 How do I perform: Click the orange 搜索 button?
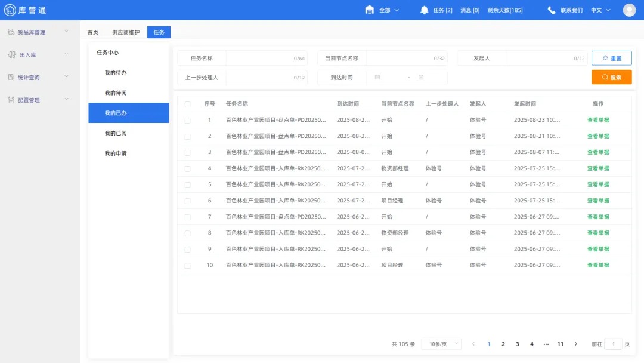point(611,77)
